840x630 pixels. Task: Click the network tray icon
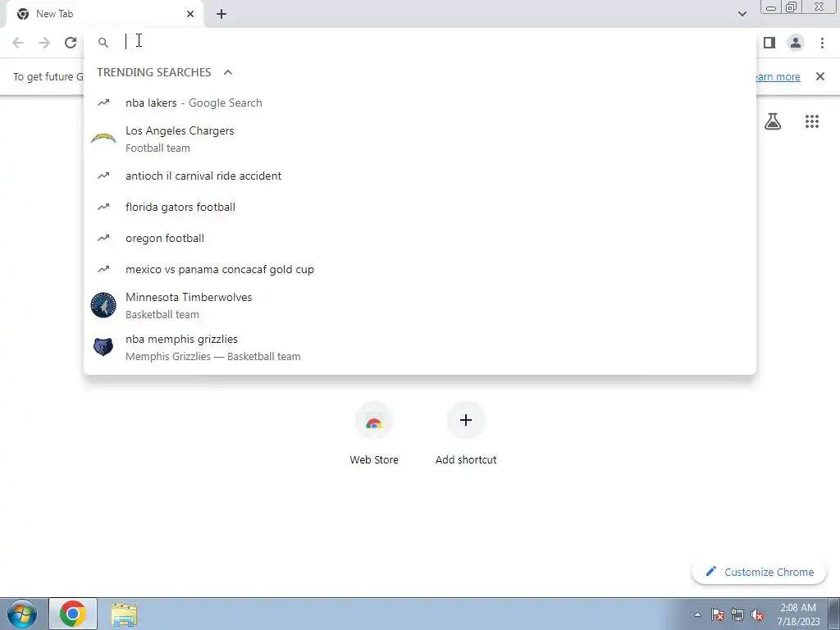(x=737, y=614)
